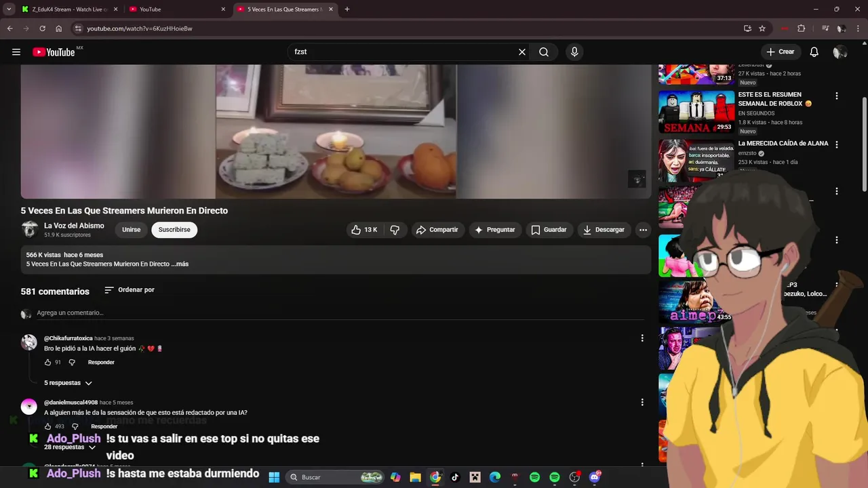868x488 pixels.
Task: Click Descargar button
Action: (x=603, y=230)
